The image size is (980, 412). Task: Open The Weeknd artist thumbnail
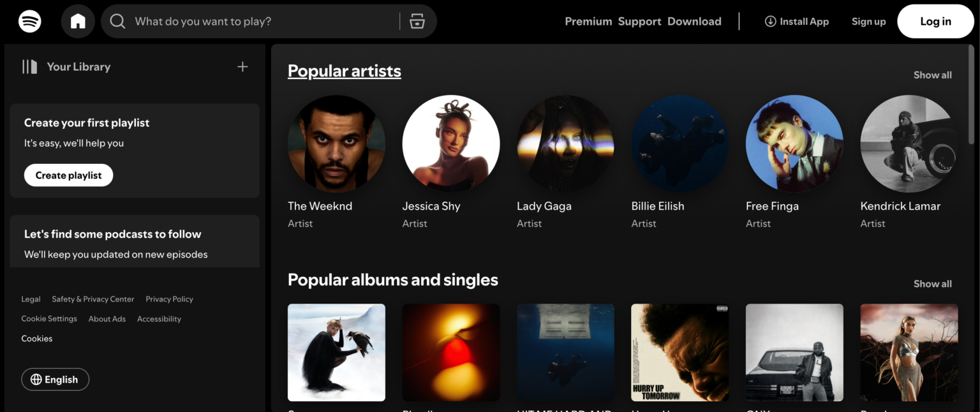click(x=336, y=143)
